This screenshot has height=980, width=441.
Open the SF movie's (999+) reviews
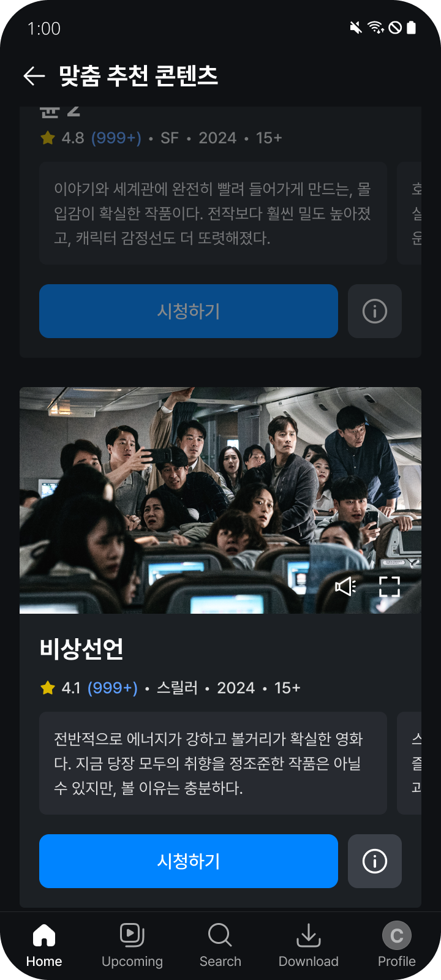click(116, 138)
